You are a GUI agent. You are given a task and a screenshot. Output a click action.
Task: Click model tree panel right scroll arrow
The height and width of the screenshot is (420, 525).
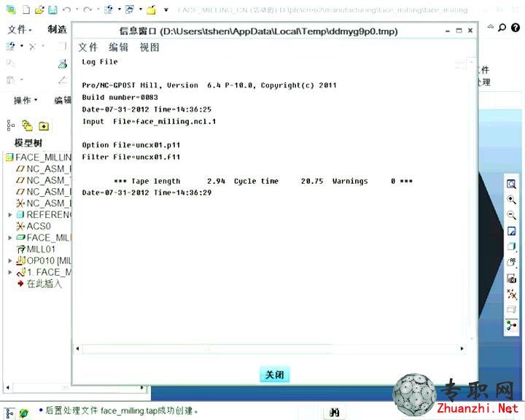pos(142,388)
